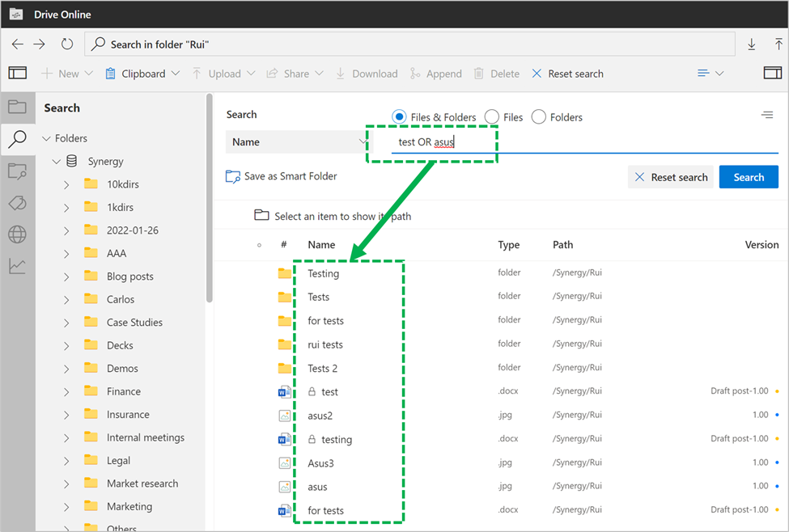Click the folder icon of Testing

click(x=284, y=273)
